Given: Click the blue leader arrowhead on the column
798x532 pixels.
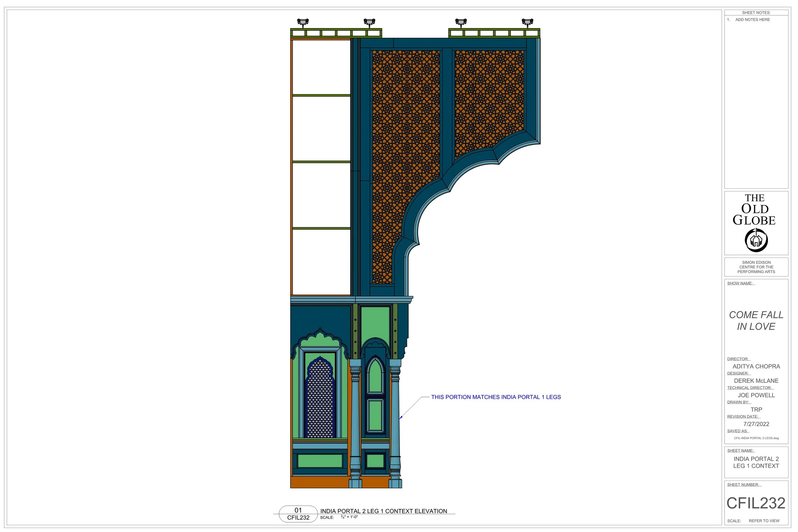Looking at the screenshot, I should [401, 417].
